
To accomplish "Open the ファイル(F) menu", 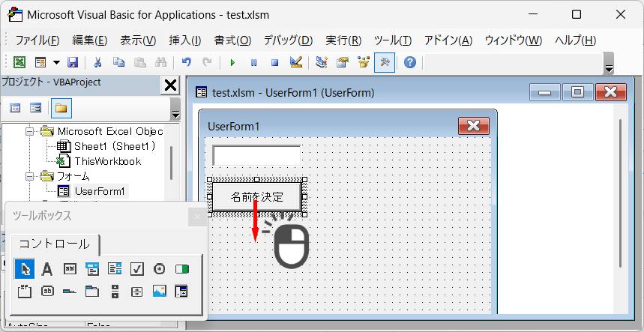I will (x=37, y=40).
